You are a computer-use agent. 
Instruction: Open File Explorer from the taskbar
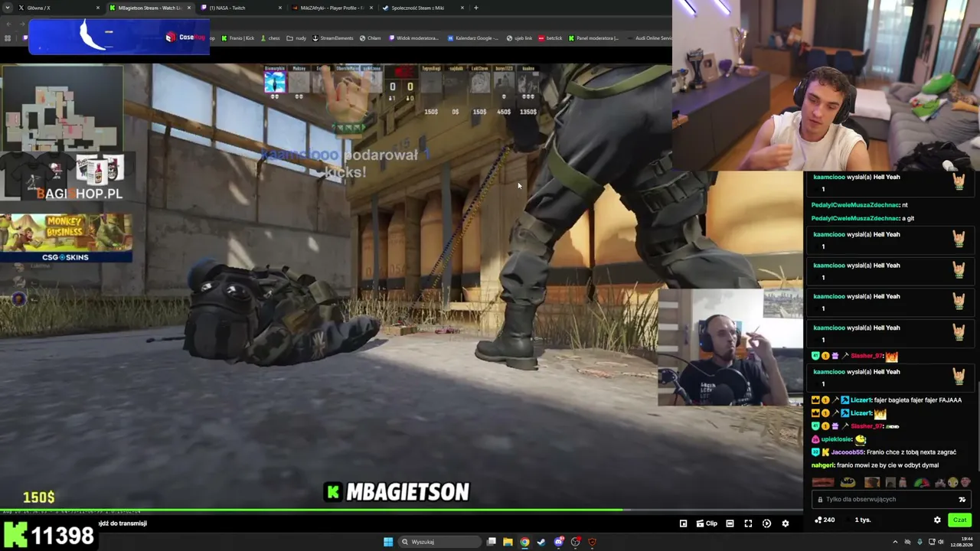[508, 542]
